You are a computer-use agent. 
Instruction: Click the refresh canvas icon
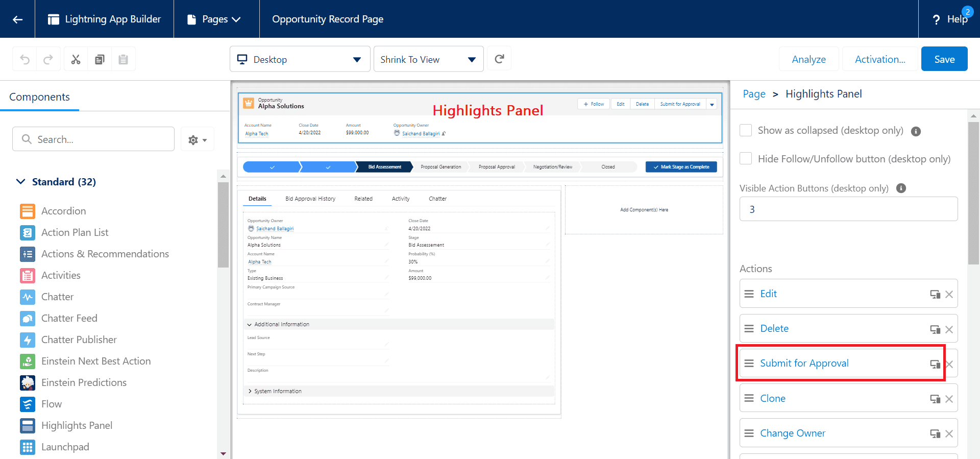click(x=499, y=59)
